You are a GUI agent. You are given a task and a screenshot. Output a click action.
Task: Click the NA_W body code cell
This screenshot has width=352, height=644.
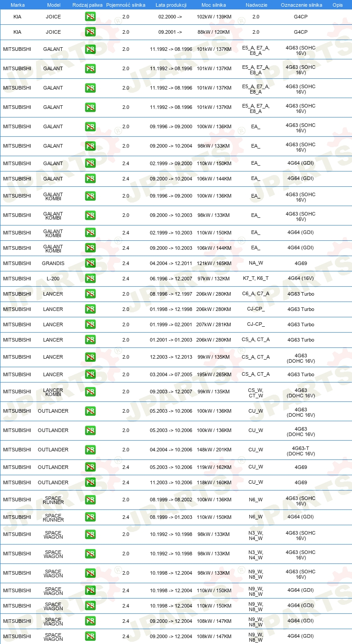coord(256,263)
